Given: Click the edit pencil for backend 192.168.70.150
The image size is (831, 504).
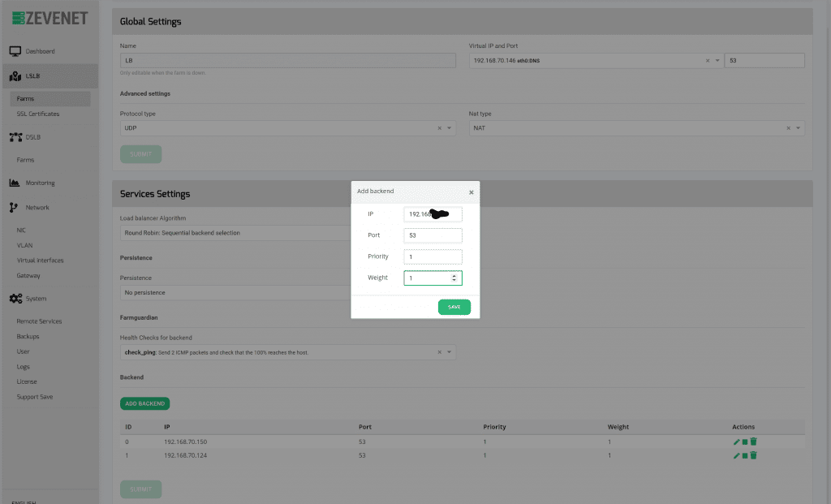Looking at the screenshot, I should [x=737, y=442].
